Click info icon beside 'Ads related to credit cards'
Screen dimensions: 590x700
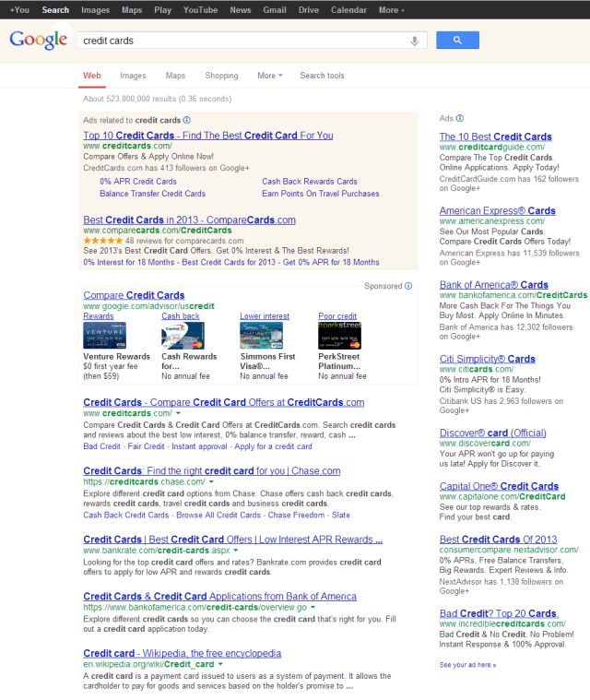[x=187, y=120]
